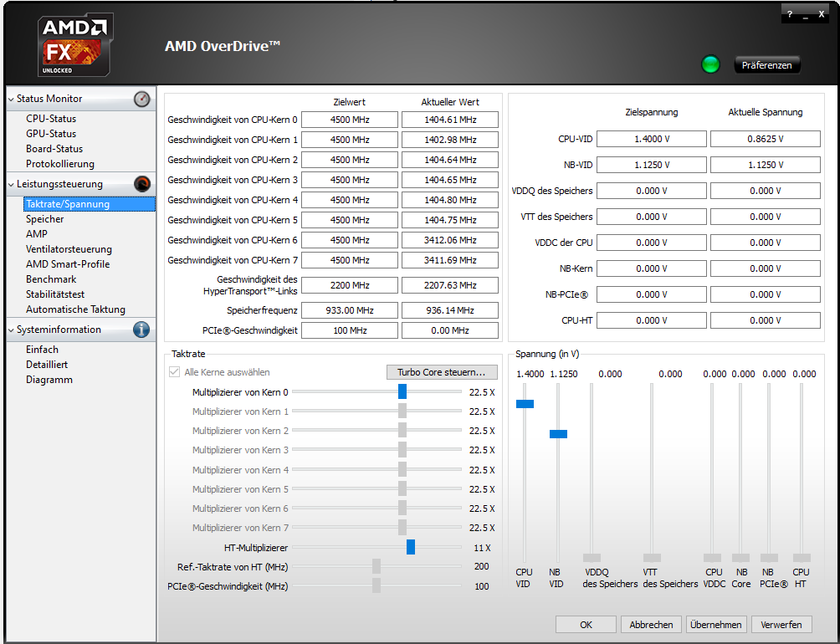Collapse the Leistungssteuerung section

[11, 184]
